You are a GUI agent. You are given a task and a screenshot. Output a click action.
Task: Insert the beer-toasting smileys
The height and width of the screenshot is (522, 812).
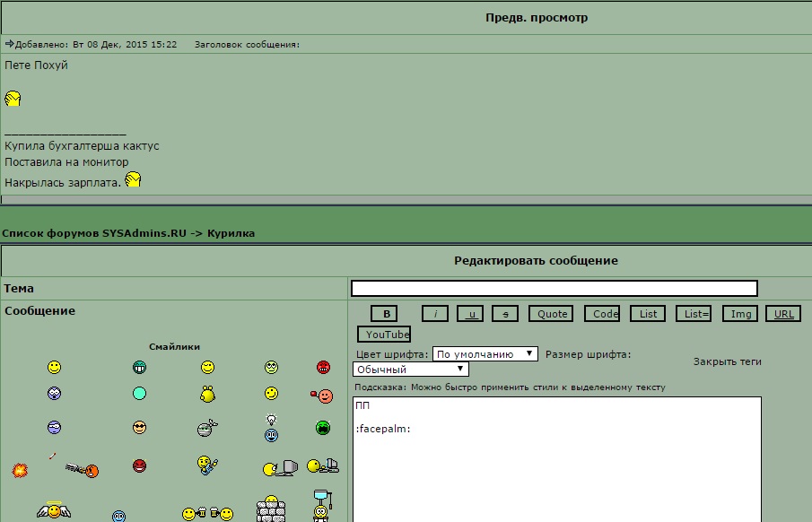point(207,514)
